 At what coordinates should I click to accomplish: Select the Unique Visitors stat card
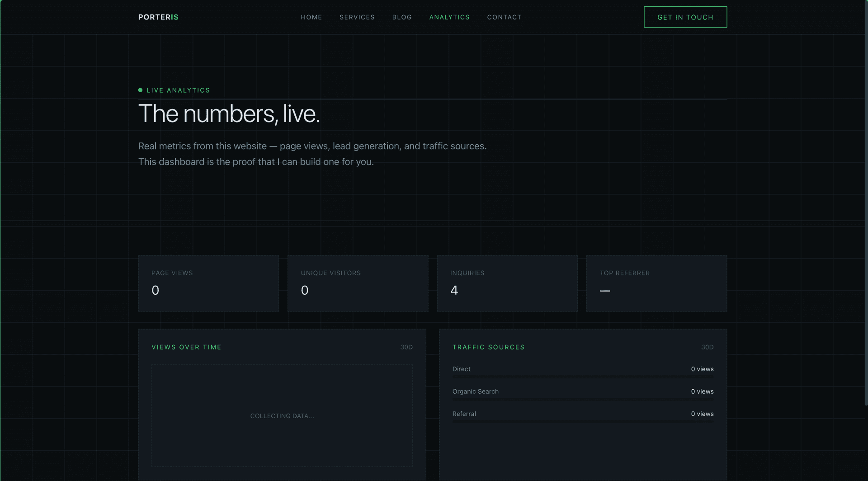pos(358,283)
